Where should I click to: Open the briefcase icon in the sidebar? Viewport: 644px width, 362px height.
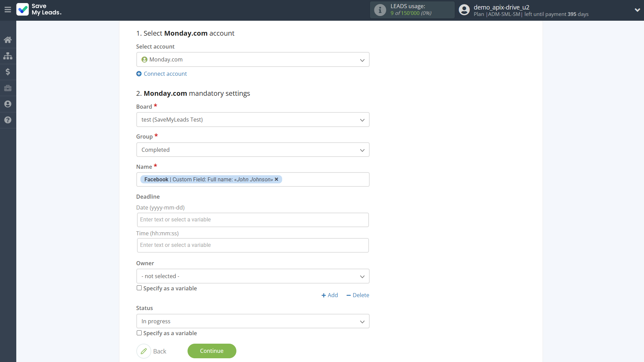click(x=8, y=88)
